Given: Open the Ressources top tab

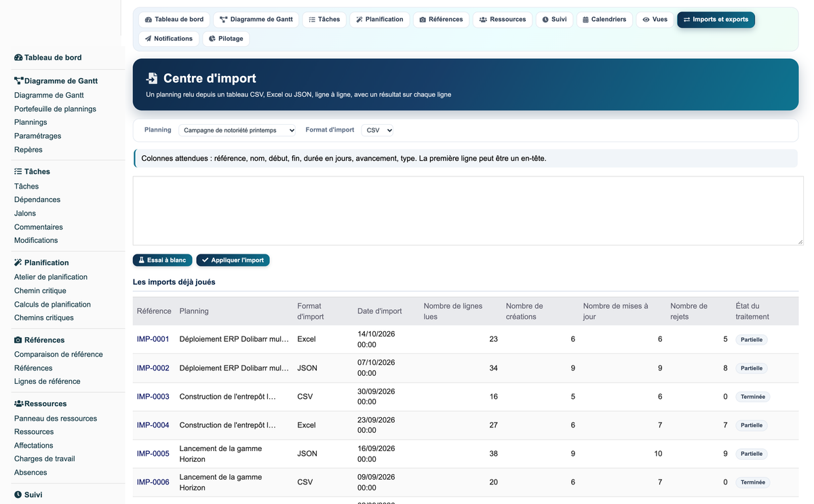Looking at the screenshot, I should coord(503,20).
